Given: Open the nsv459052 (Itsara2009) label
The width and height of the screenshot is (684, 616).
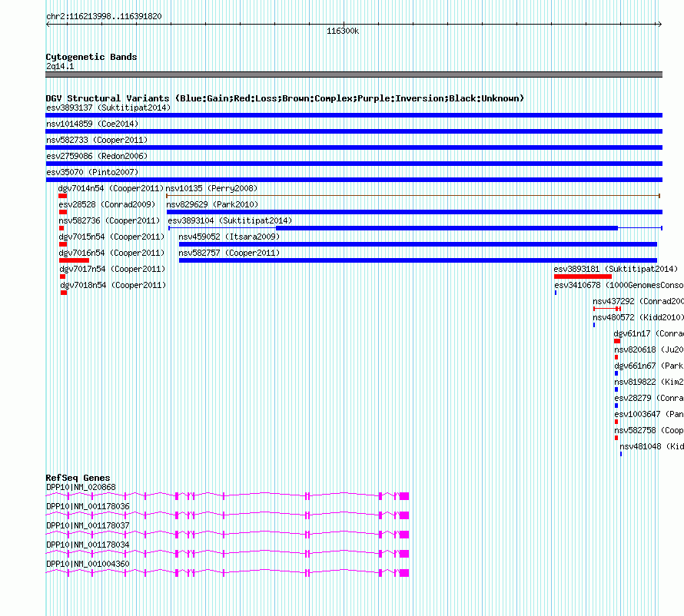Looking at the screenshot, I should point(229,237).
